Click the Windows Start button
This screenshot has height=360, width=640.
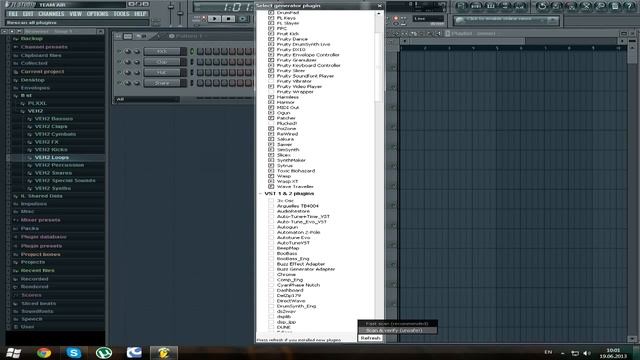(13, 353)
